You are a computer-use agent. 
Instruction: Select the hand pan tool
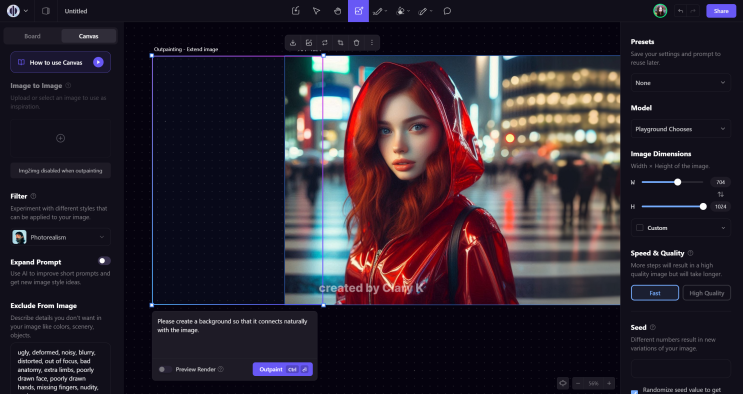click(337, 11)
